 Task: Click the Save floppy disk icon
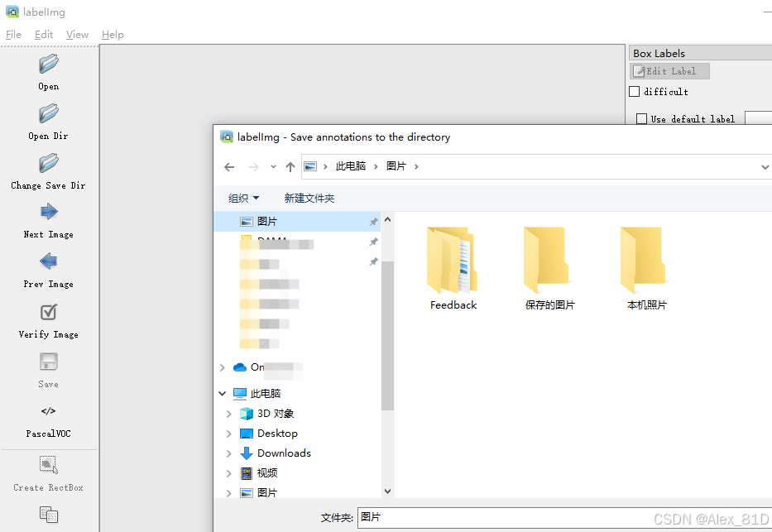tap(48, 362)
